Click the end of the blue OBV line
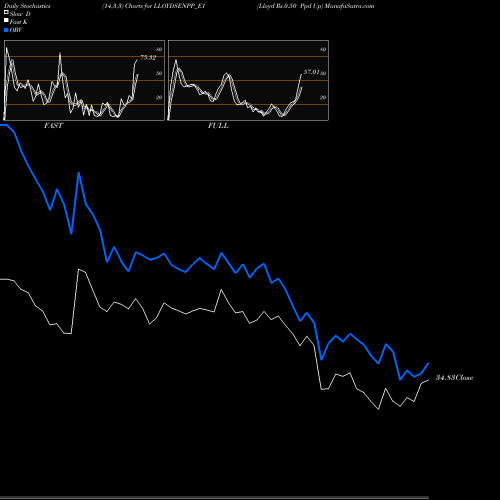The width and height of the screenshot is (500, 500). point(428,363)
